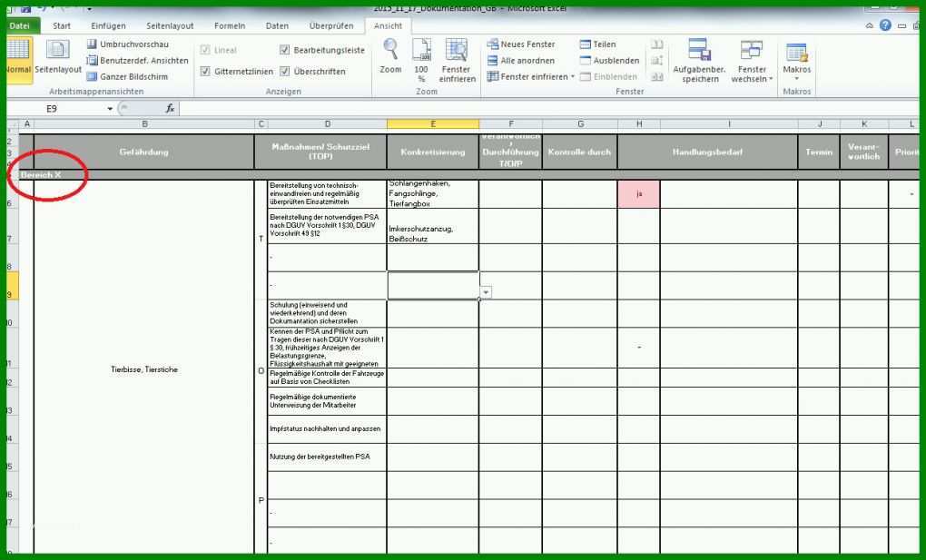926x560 pixels.
Task: Open the Datei tab
Action: click(x=20, y=25)
